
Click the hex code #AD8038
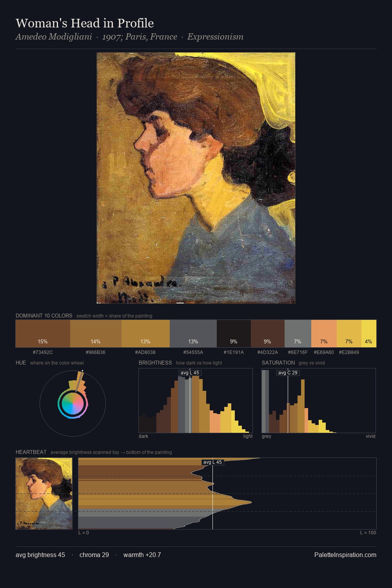(x=145, y=352)
